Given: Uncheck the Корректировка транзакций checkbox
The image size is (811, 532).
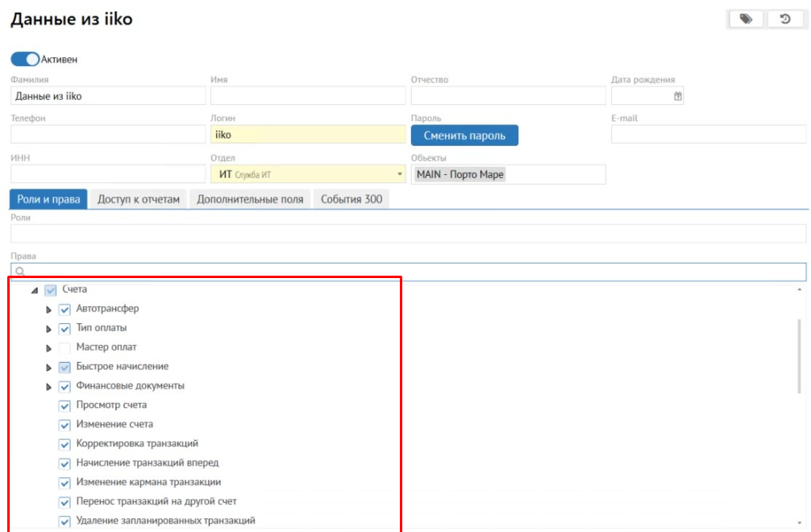Looking at the screenshot, I should click(64, 444).
